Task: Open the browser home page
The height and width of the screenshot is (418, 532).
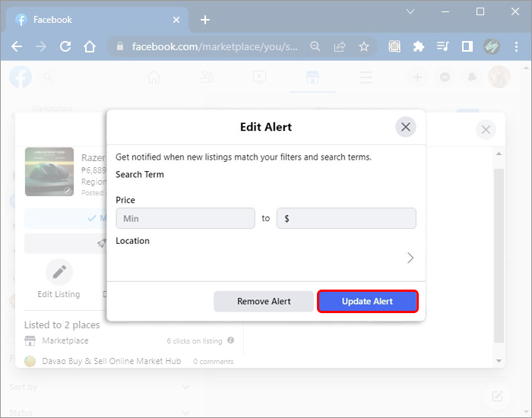Action: click(x=90, y=46)
